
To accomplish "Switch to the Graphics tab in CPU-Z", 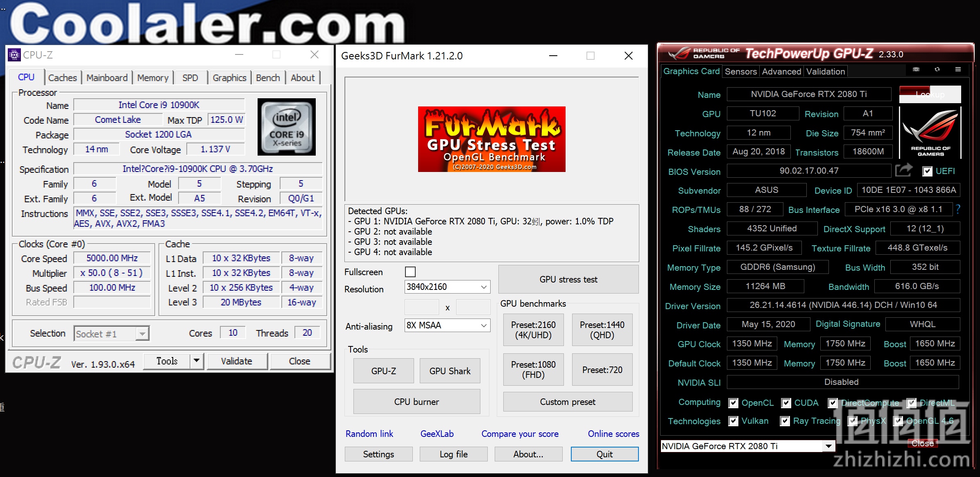I will coord(229,78).
